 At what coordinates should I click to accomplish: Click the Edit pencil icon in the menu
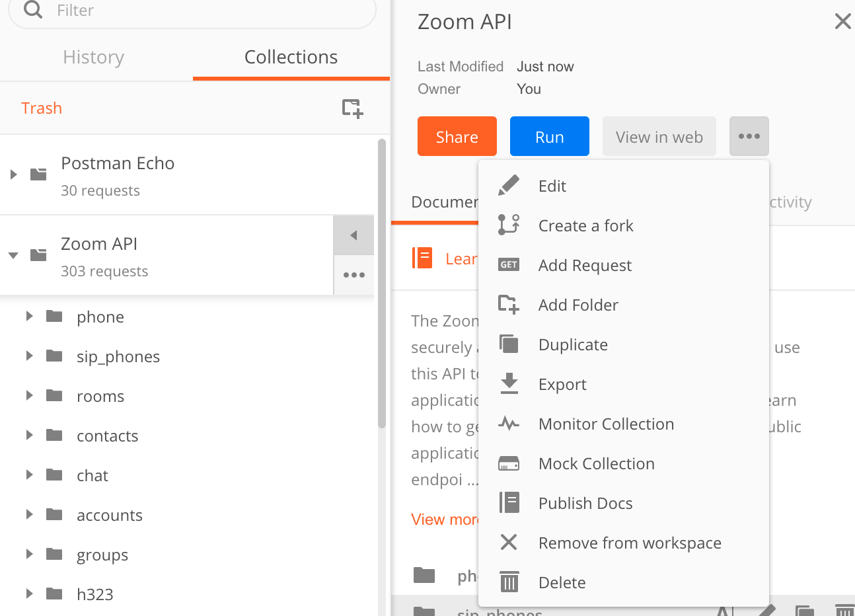pyautogui.click(x=509, y=186)
